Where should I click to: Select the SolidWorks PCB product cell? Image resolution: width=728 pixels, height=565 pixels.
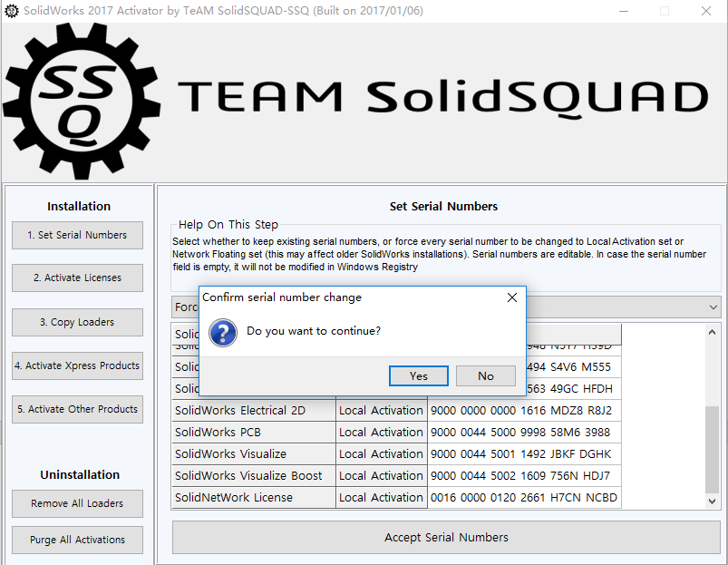click(x=254, y=433)
